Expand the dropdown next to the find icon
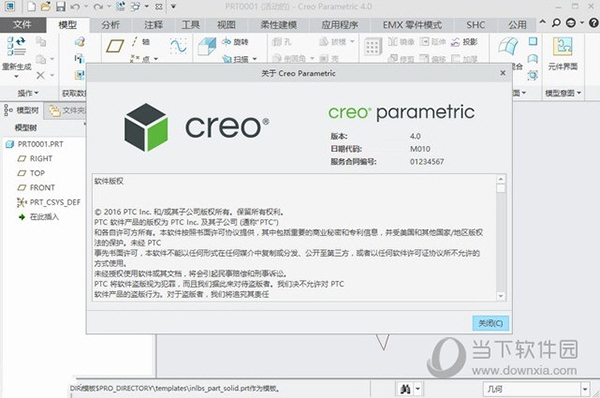This screenshot has height=398, width=600. click(417, 389)
